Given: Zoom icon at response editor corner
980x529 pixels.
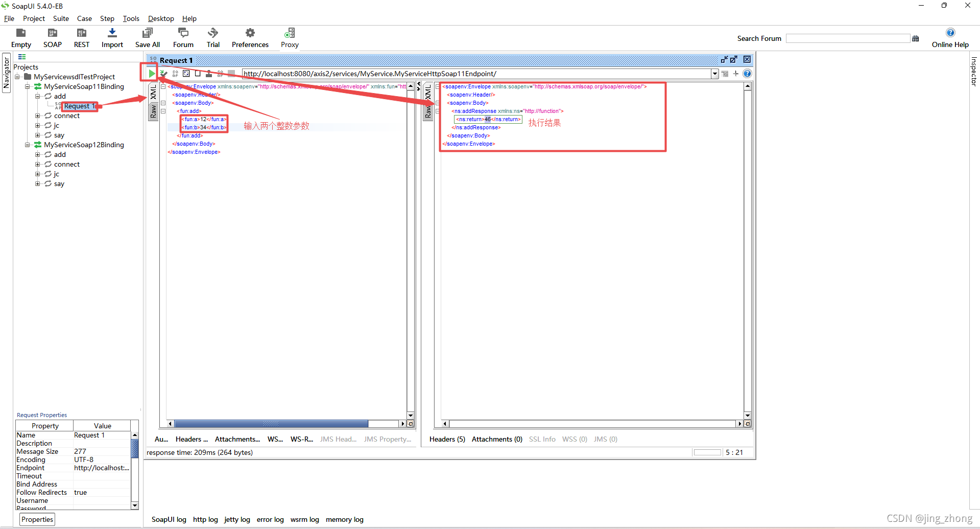Looking at the screenshot, I should (748, 424).
